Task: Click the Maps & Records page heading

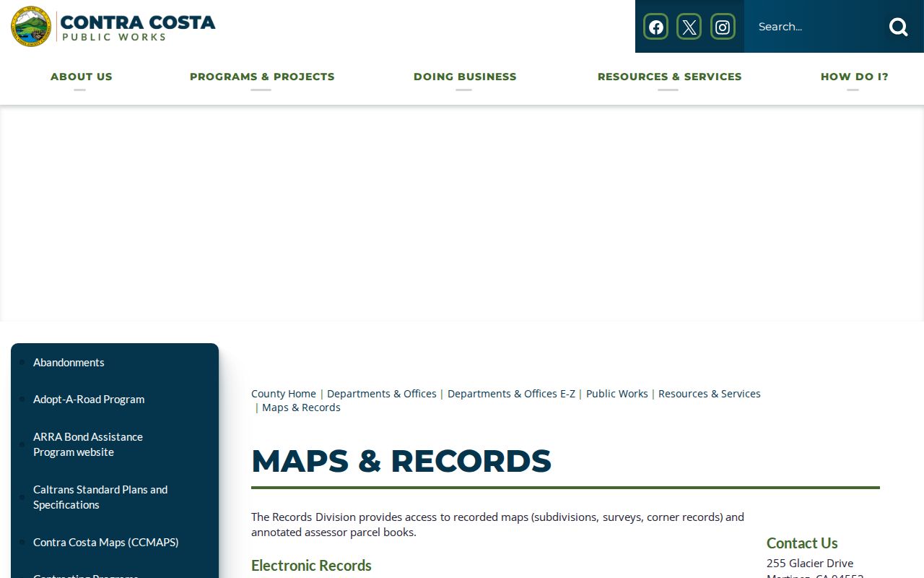Action: pyautogui.click(x=401, y=461)
